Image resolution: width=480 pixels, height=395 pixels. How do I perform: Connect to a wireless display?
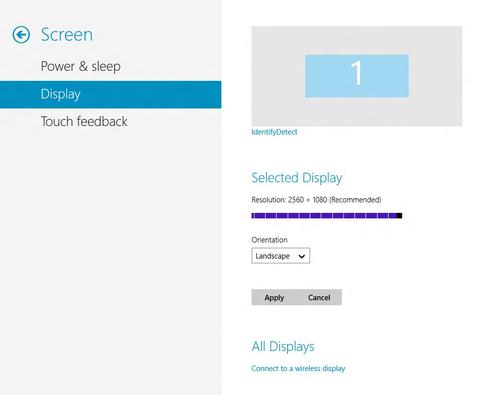(x=298, y=368)
